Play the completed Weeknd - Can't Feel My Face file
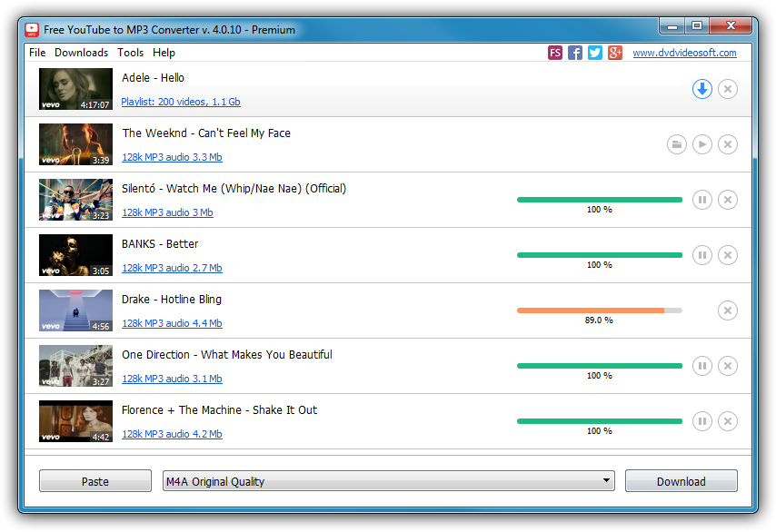 pyautogui.click(x=701, y=144)
